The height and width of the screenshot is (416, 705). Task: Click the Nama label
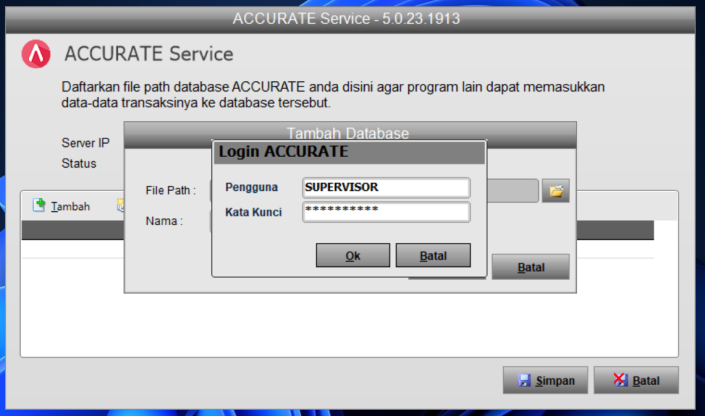(164, 221)
